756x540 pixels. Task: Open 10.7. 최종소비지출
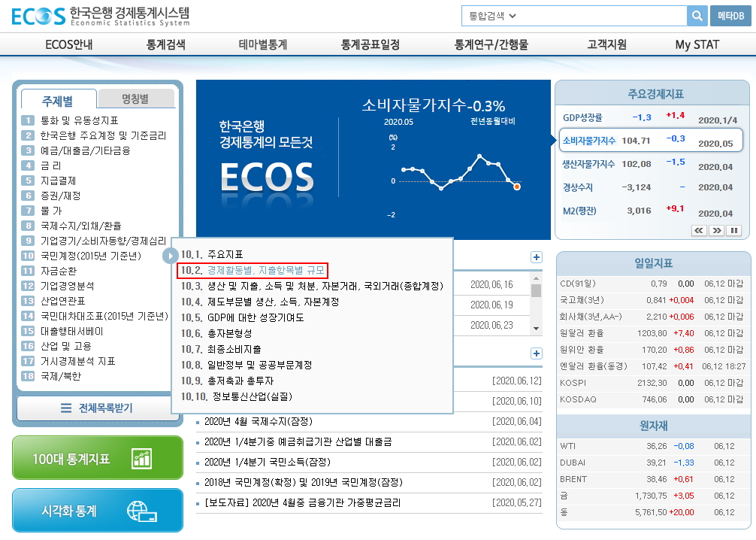point(221,349)
